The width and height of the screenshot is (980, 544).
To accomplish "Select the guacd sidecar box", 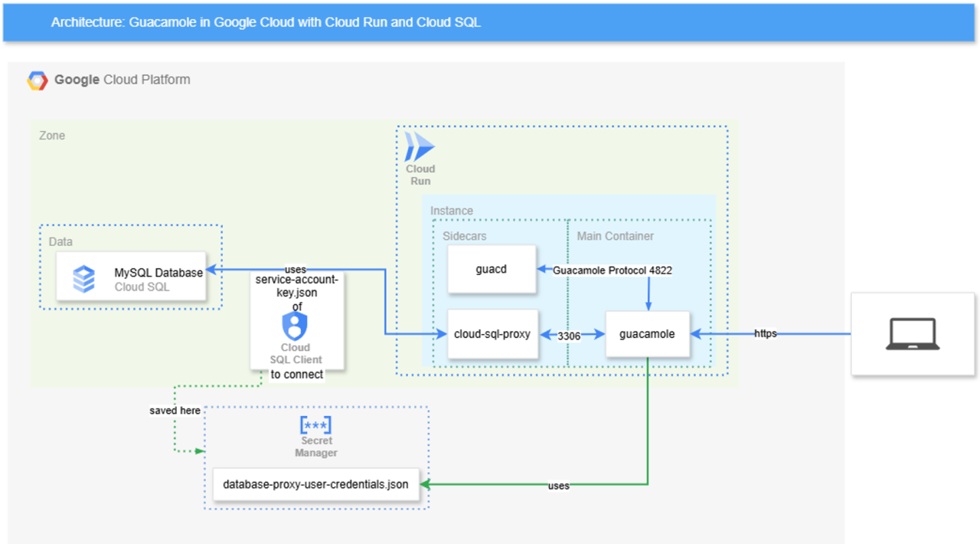I will 492,269.
